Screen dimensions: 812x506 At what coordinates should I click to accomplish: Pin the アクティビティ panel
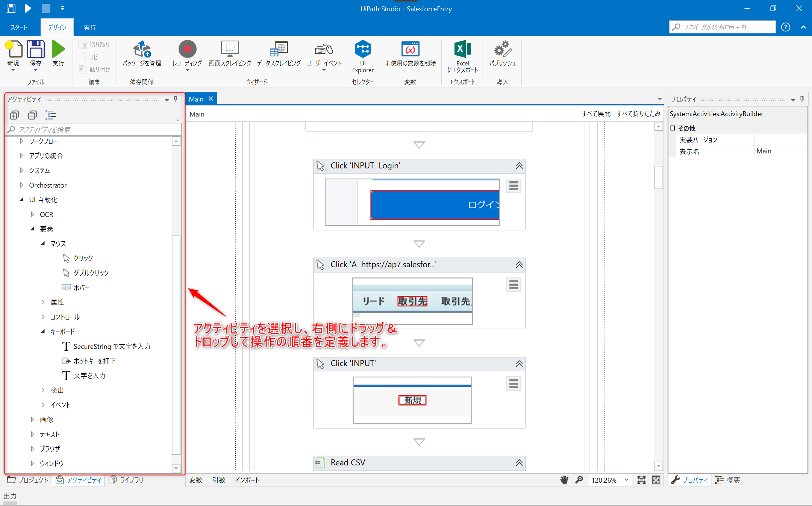click(x=176, y=99)
